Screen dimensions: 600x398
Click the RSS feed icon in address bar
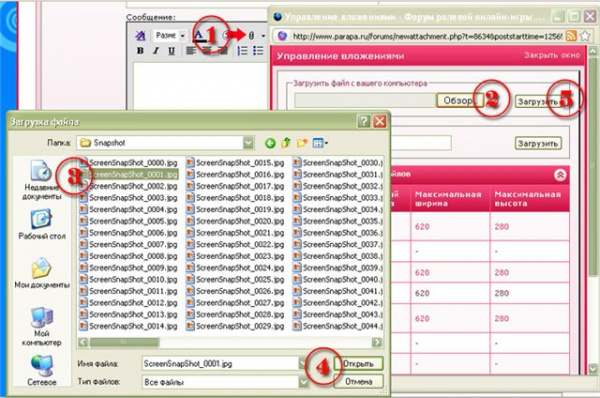tap(571, 36)
